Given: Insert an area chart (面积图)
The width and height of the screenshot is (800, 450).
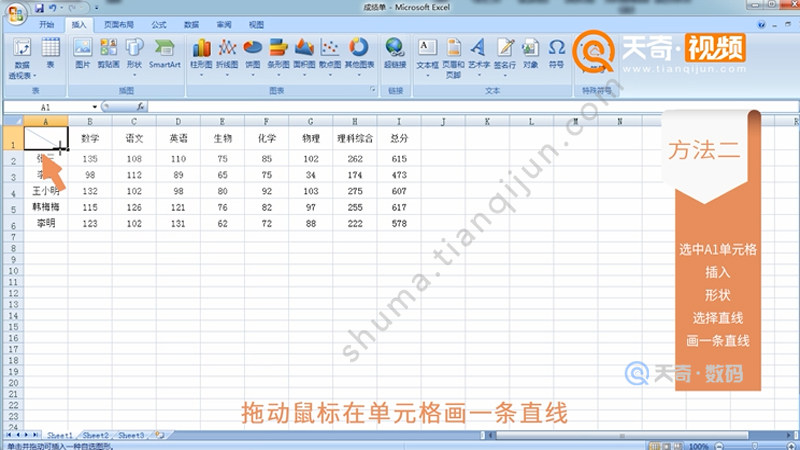Looking at the screenshot, I should point(304,57).
